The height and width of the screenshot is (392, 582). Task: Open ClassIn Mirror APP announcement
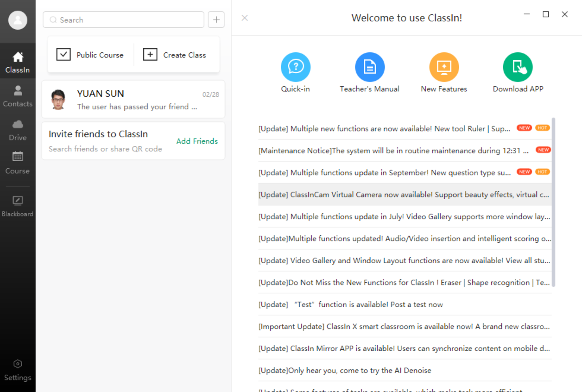405,348
